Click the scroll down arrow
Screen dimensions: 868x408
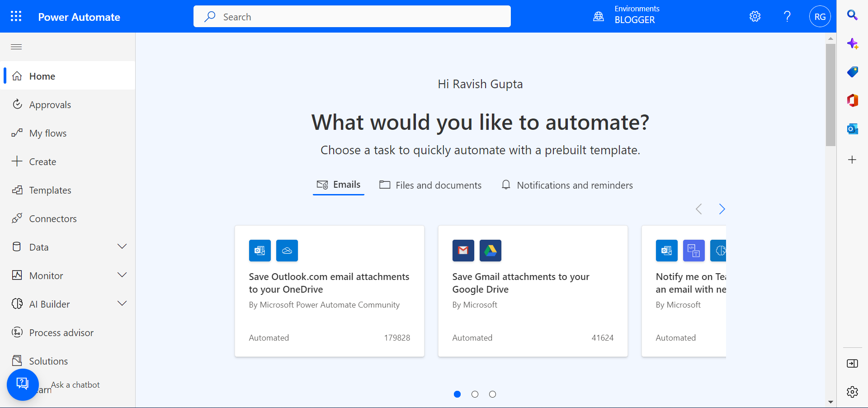(x=830, y=402)
